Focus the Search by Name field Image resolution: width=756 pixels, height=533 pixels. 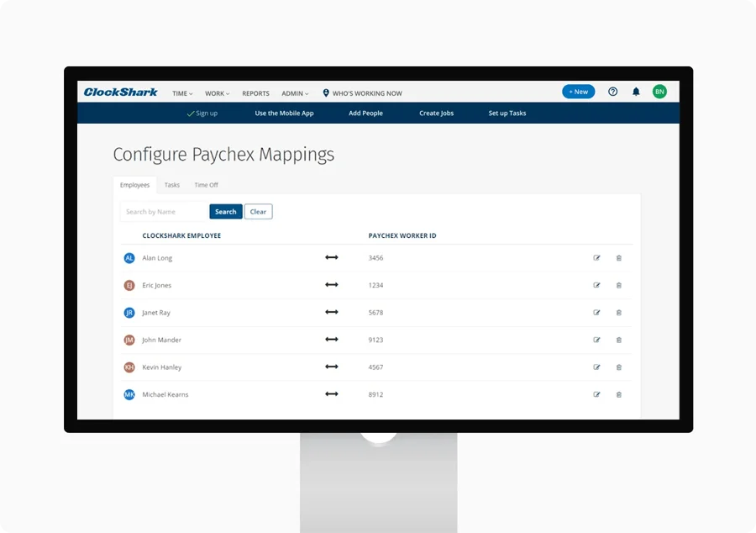164,212
